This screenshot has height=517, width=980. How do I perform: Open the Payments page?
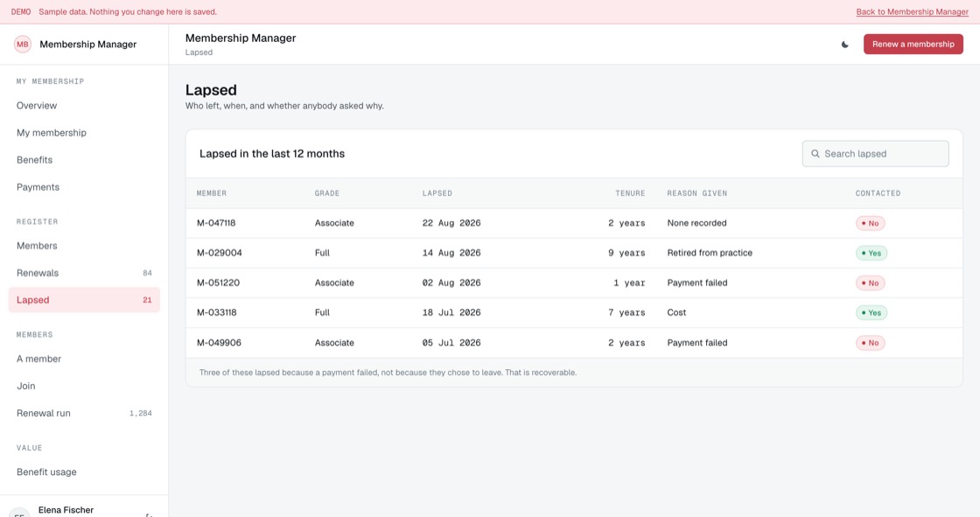point(84,187)
